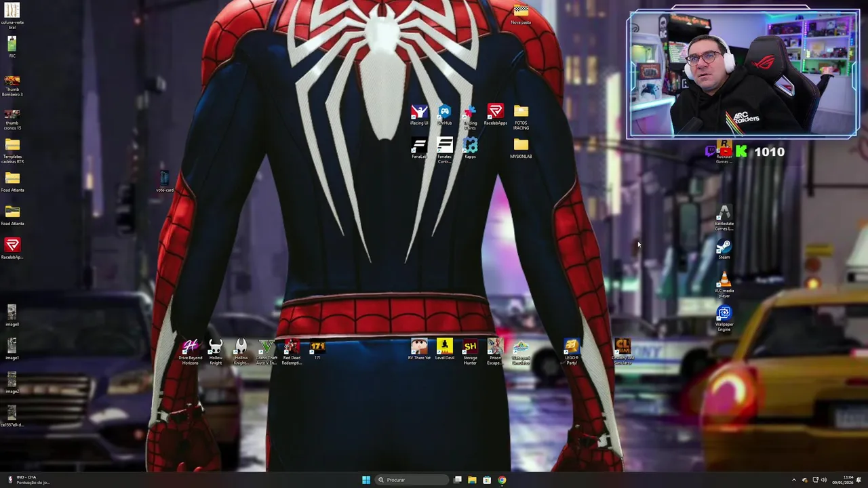Open Wallpaper Engine
The width and height of the screenshot is (868, 488).
[724, 319]
